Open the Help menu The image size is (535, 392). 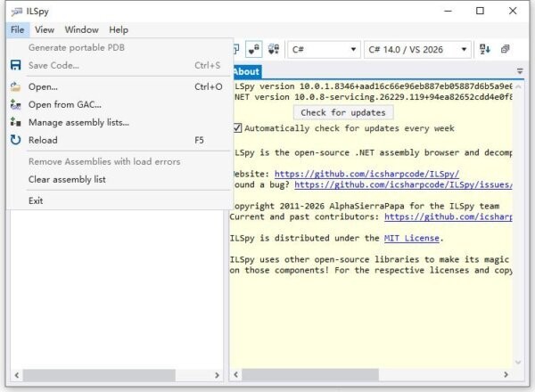click(119, 30)
